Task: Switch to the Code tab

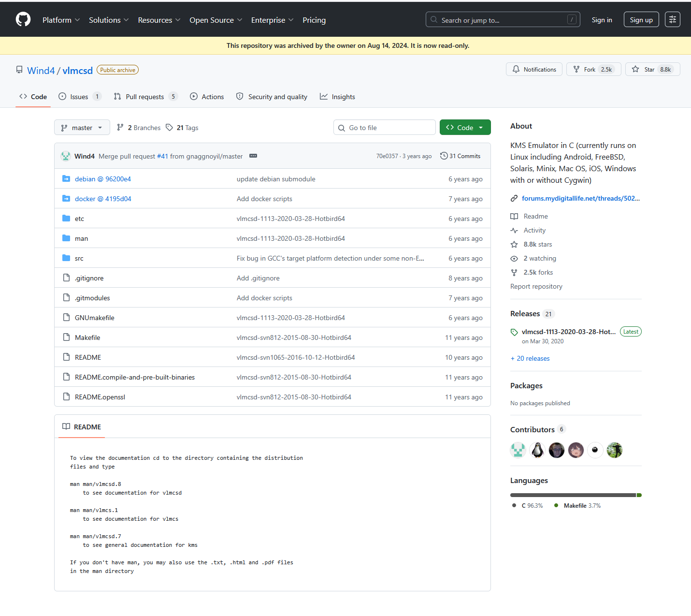Action: click(33, 97)
